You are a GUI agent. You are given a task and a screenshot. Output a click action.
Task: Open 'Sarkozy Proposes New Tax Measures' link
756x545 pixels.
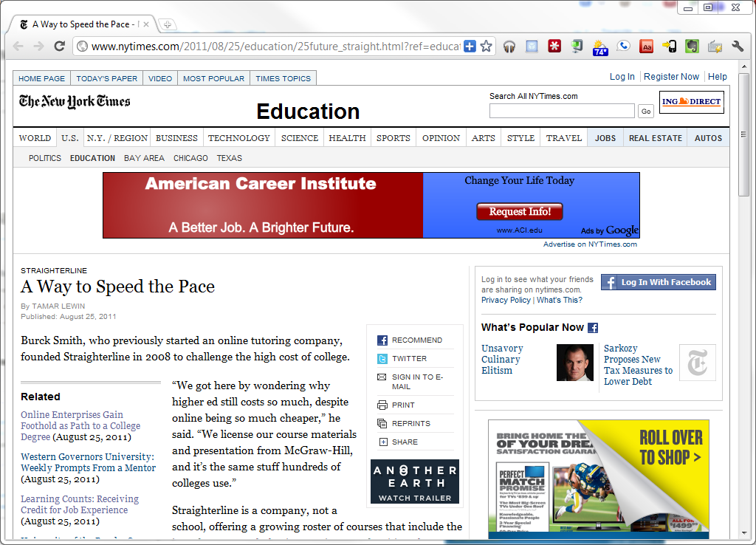[638, 365]
